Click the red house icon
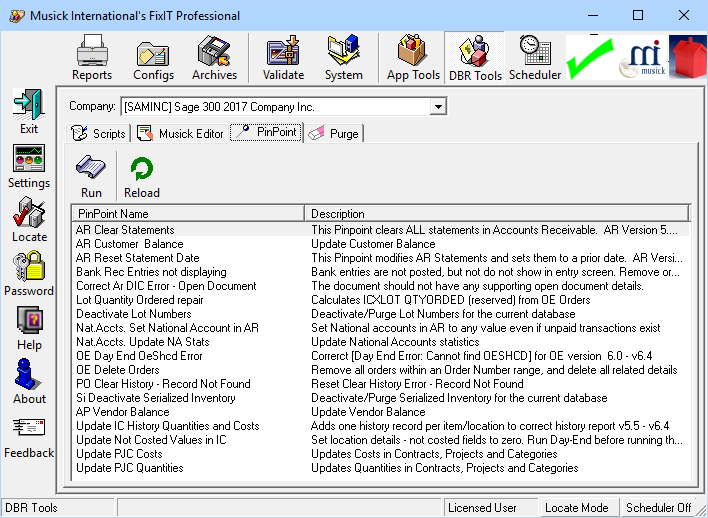Viewport: 708px width, 518px height. coord(688,58)
